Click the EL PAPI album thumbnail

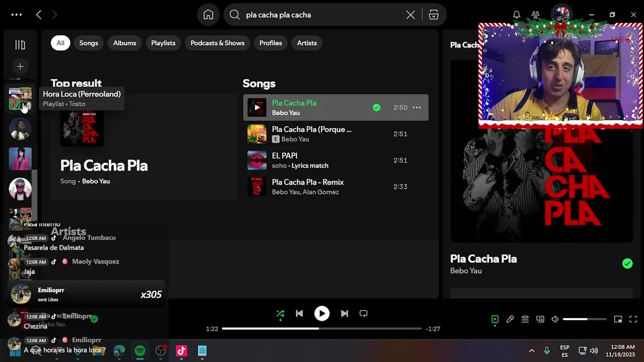pyautogui.click(x=257, y=160)
